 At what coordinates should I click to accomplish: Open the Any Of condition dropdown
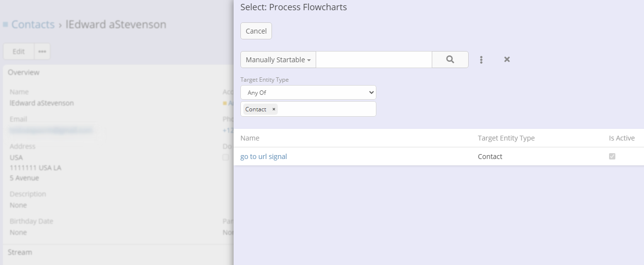point(308,92)
